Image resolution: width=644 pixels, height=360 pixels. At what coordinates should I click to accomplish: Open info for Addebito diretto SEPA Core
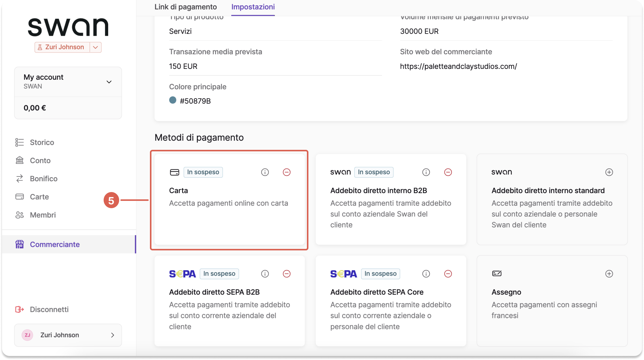(426, 274)
